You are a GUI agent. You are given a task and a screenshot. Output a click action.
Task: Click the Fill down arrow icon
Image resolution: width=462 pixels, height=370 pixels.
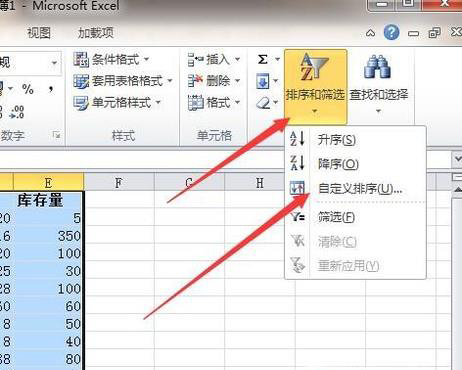pos(263,81)
